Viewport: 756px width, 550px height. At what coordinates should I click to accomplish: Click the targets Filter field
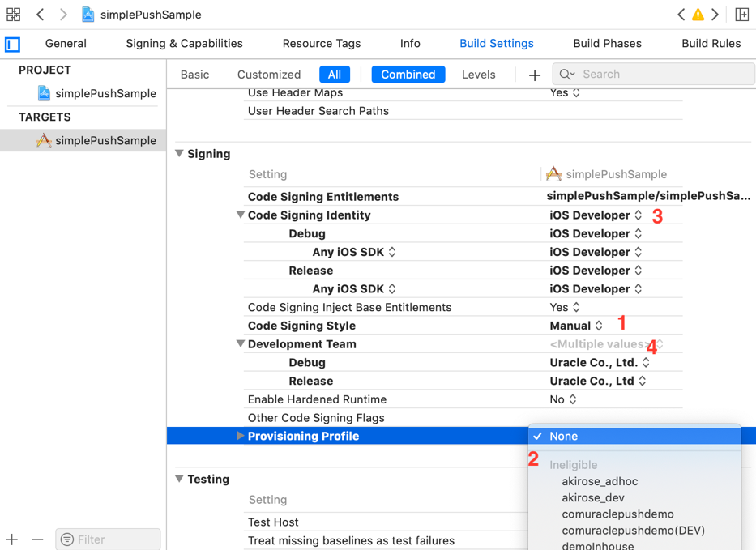pos(108,539)
